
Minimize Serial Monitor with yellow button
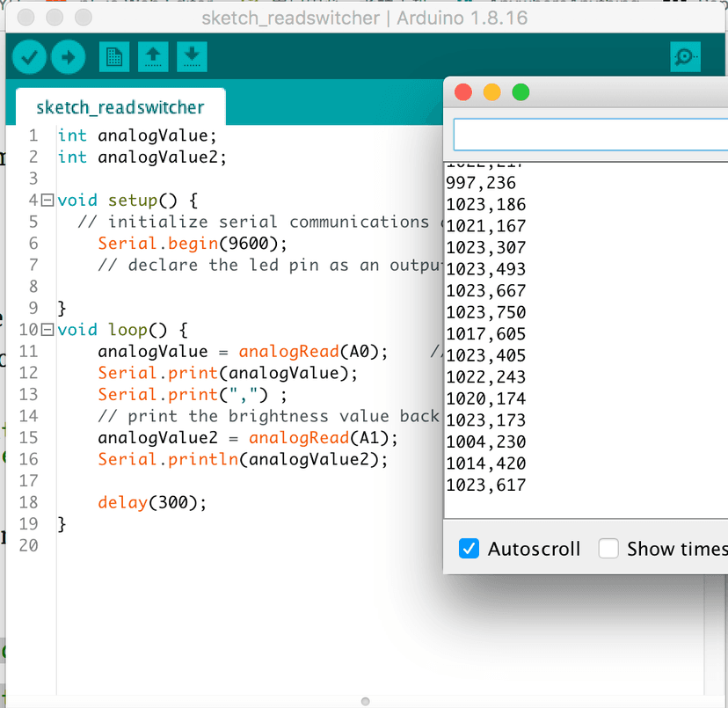(492, 92)
